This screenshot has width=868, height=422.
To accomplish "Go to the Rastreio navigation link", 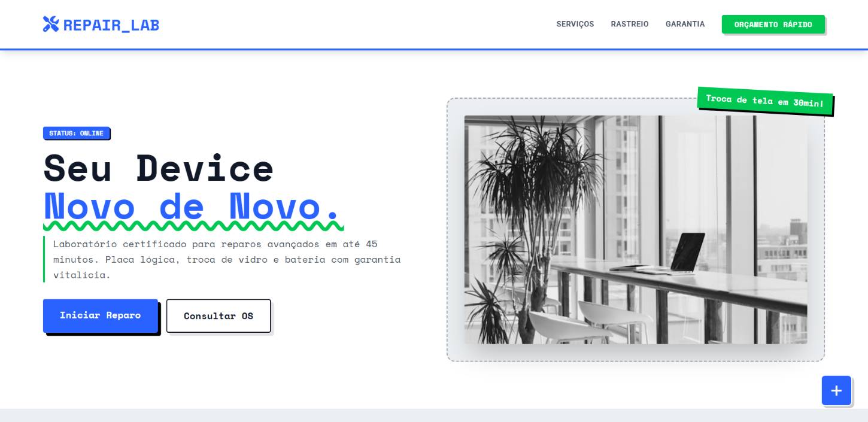I will coord(630,24).
